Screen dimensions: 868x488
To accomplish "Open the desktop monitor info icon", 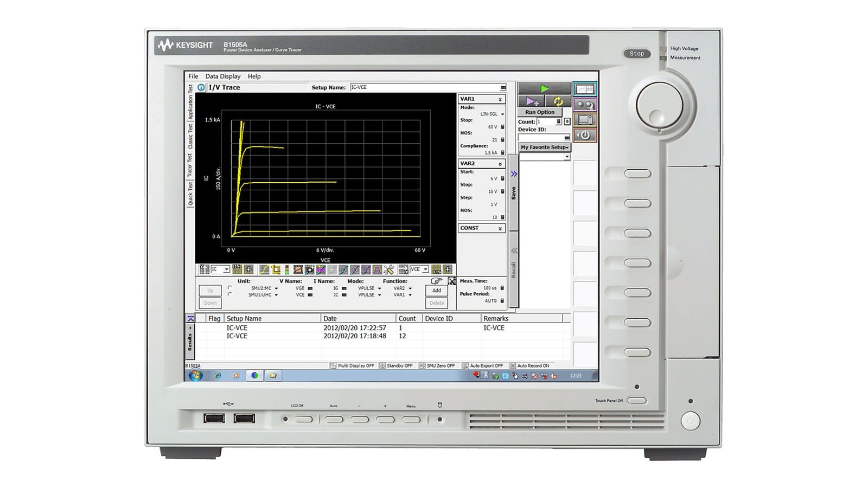I will tap(585, 120).
